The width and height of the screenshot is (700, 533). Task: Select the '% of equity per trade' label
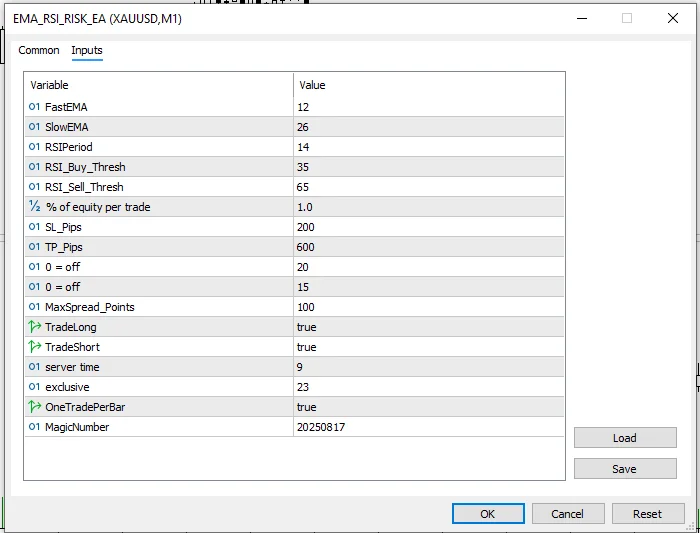[x=98, y=207]
